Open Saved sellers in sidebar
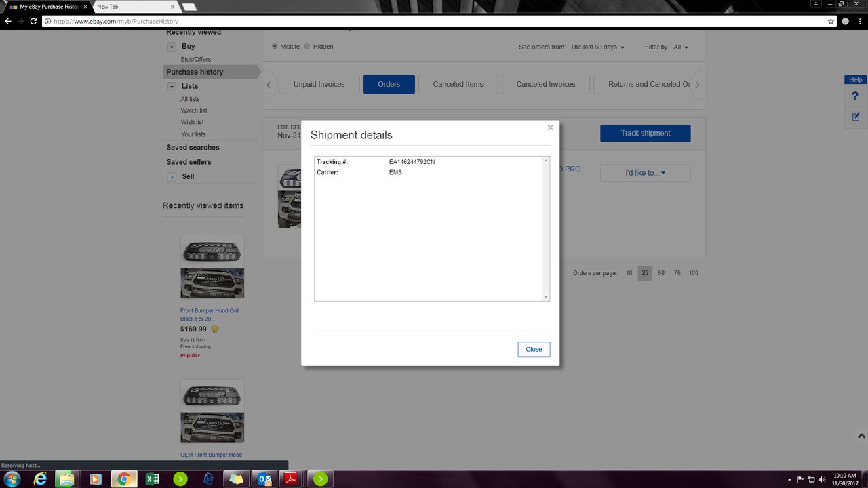The height and width of the screenshot is (488, 868). [189, 162]
